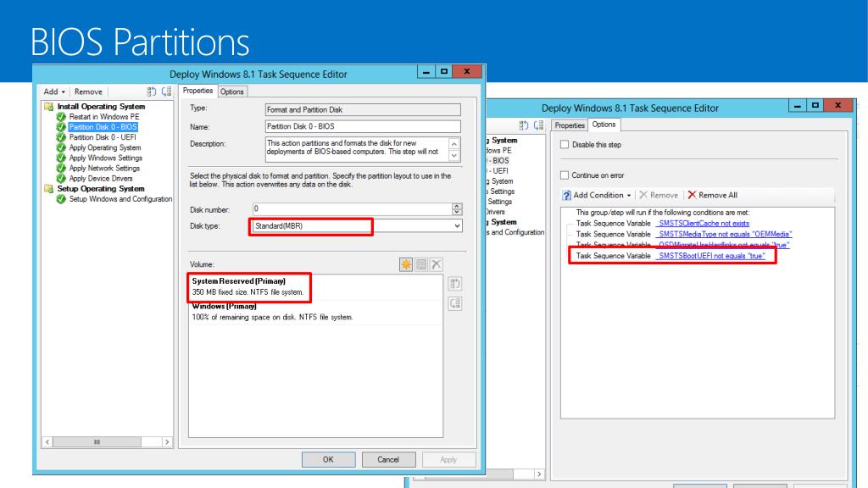Click left arrow of tree horizontal scrollbar
Screen dimensions: 868x488
click(x=47, y=441)
